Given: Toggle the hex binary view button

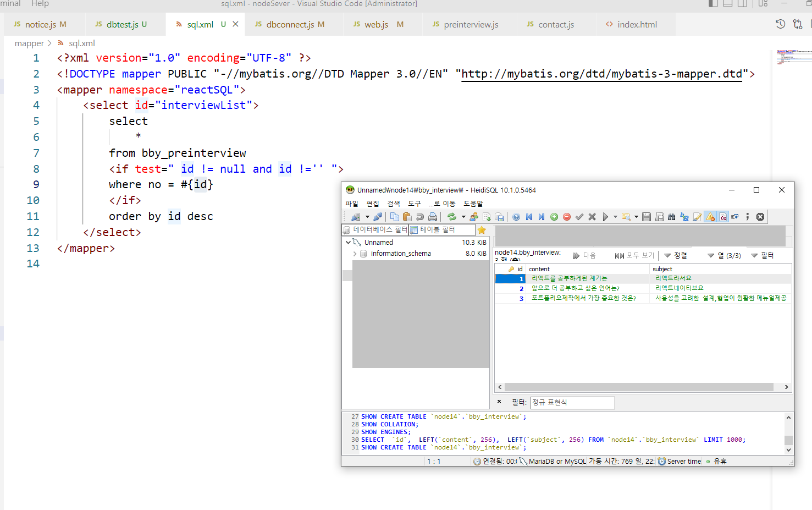Looking at the screenshot, I should tap(723, 217).
